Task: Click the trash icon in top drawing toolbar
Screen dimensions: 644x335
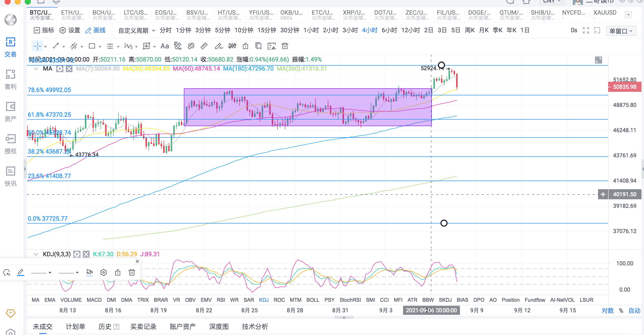Action: click(x=285, y=46)
